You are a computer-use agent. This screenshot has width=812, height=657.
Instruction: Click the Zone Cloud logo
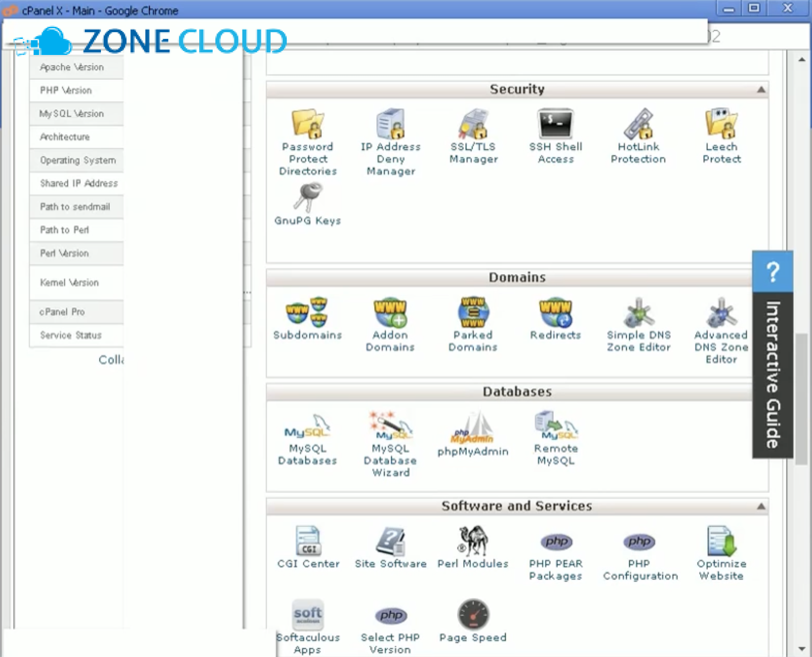pos(151,41)
